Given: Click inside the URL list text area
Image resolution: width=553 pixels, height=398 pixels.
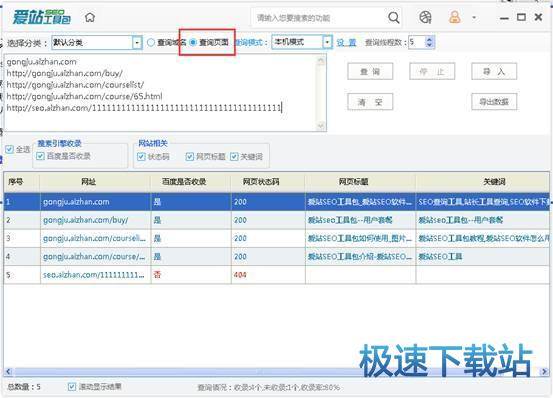Looking at the screenshot, I should click(165, 93).
